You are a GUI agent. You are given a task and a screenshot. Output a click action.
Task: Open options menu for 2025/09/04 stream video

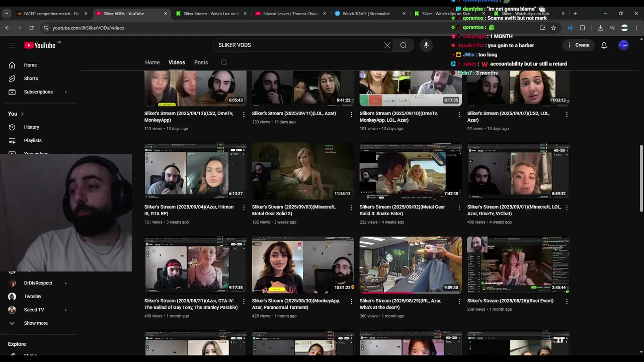coord(244,208)
